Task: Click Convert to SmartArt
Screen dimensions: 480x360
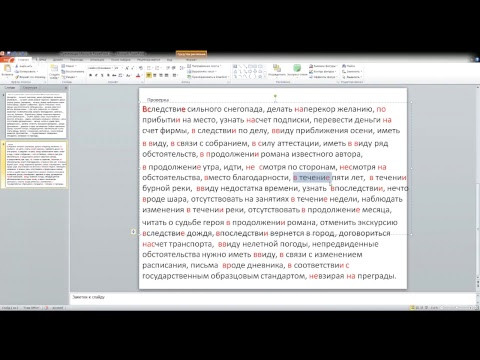Action: click(x=208, y=77)
